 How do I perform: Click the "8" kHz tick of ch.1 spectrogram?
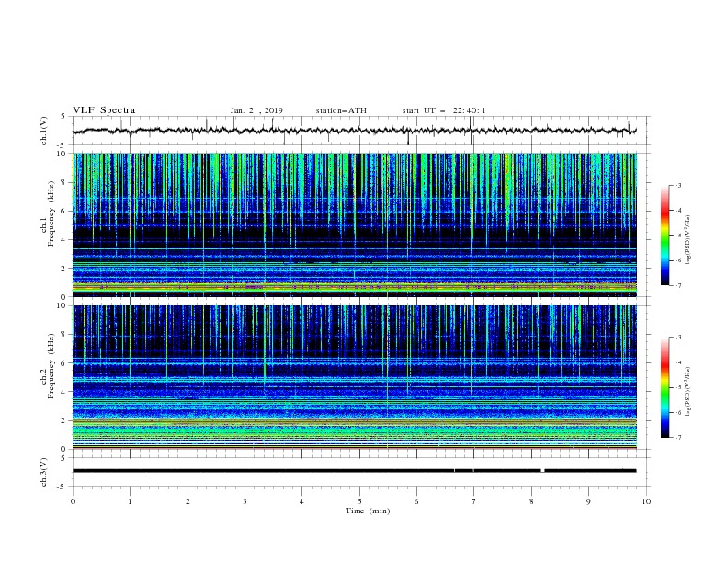pos(64,182)
